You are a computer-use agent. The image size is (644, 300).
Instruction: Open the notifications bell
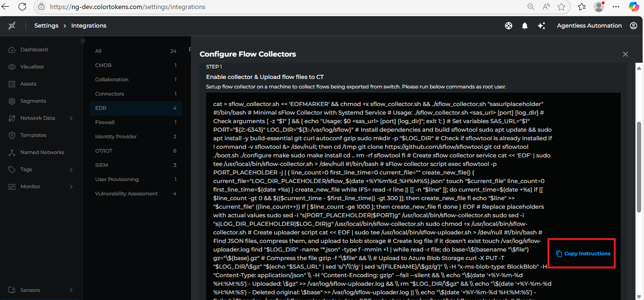525,26
